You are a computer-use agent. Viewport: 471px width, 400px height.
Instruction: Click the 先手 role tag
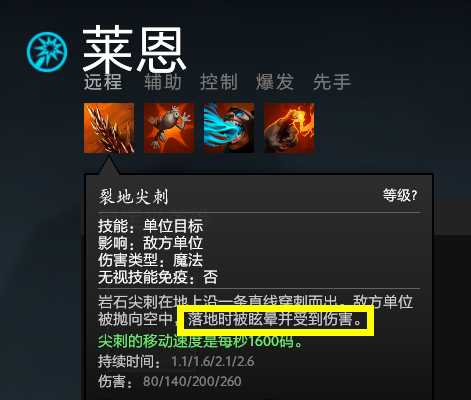click(332, 82)
